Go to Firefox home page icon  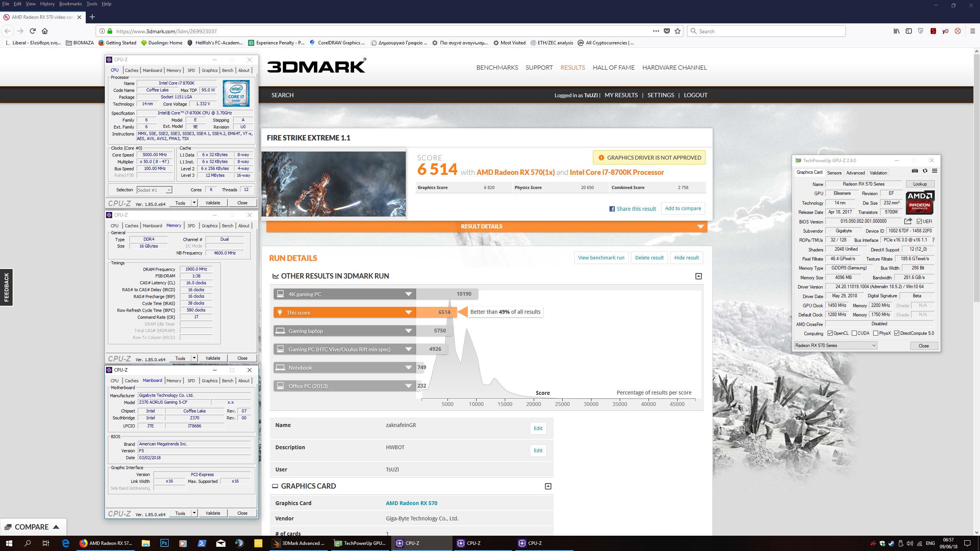coord(45,31)
